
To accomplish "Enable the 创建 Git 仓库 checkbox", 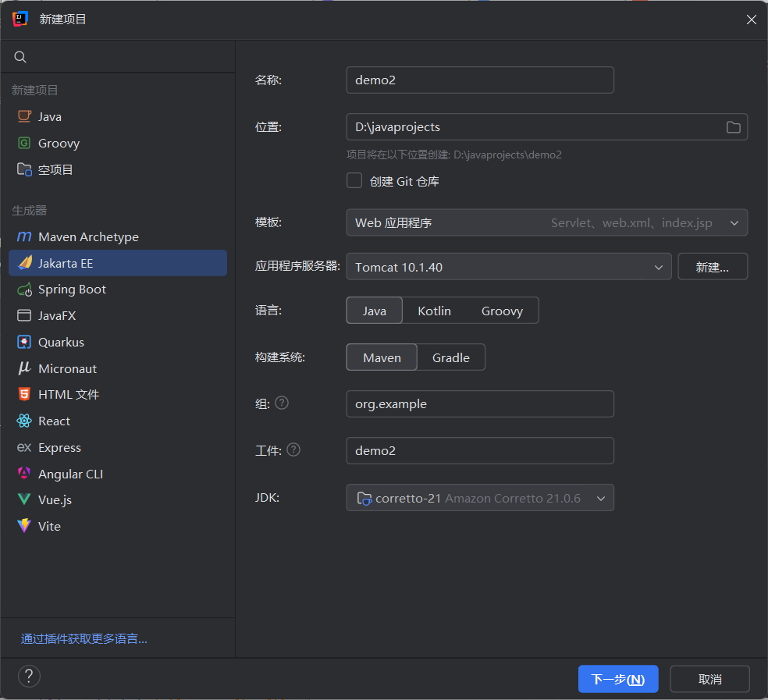I will point(354,180).
